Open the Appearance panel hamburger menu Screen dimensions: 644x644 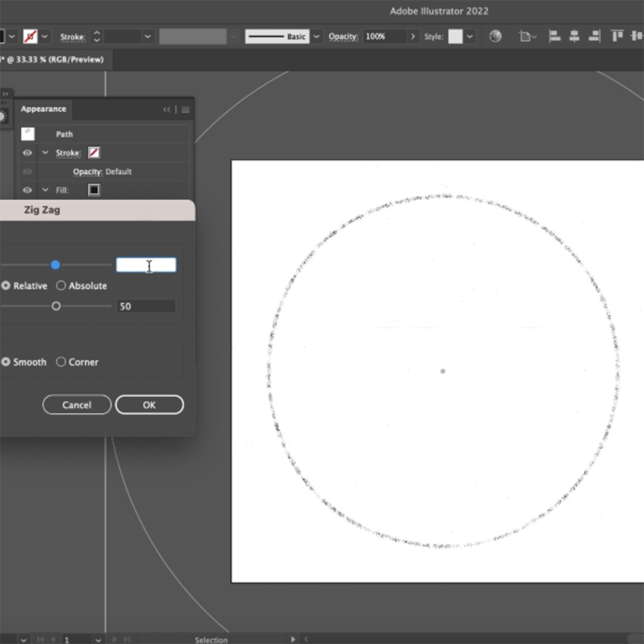(185, 110)
